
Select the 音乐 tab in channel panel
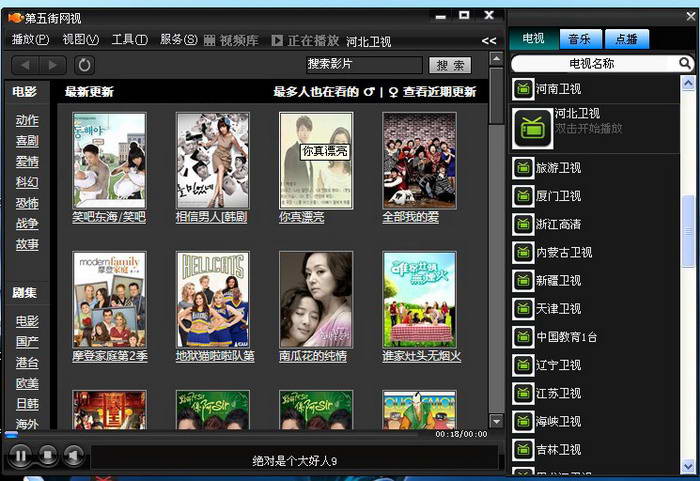(580, 39)
